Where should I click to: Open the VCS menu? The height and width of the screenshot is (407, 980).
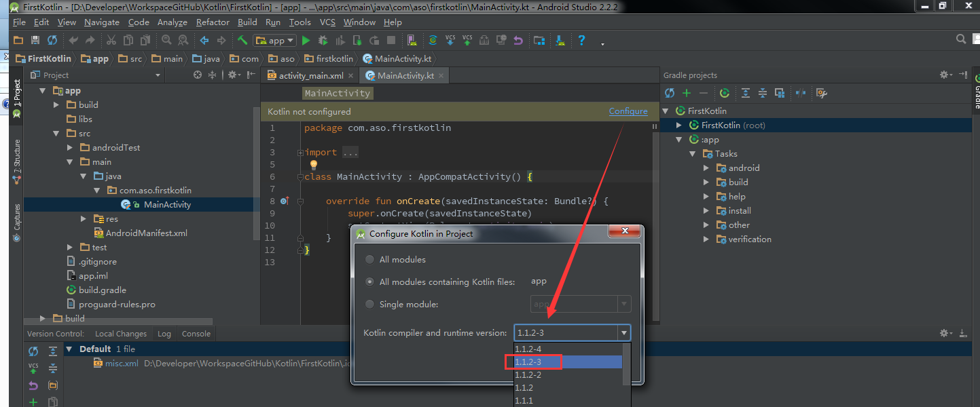click(327, 22)
